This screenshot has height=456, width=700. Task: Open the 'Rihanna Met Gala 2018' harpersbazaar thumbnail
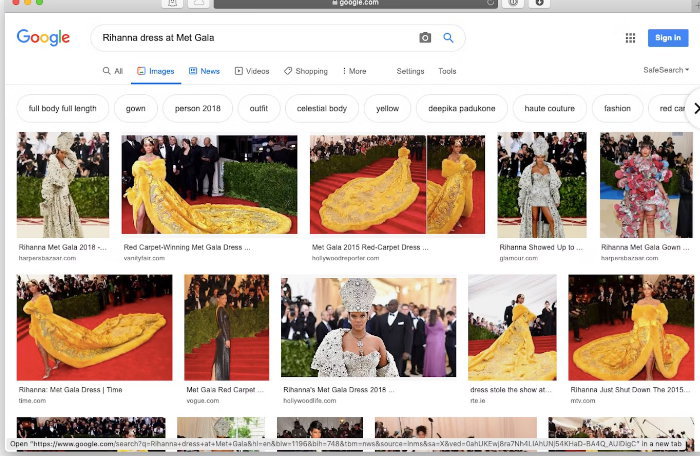point(63,184)
